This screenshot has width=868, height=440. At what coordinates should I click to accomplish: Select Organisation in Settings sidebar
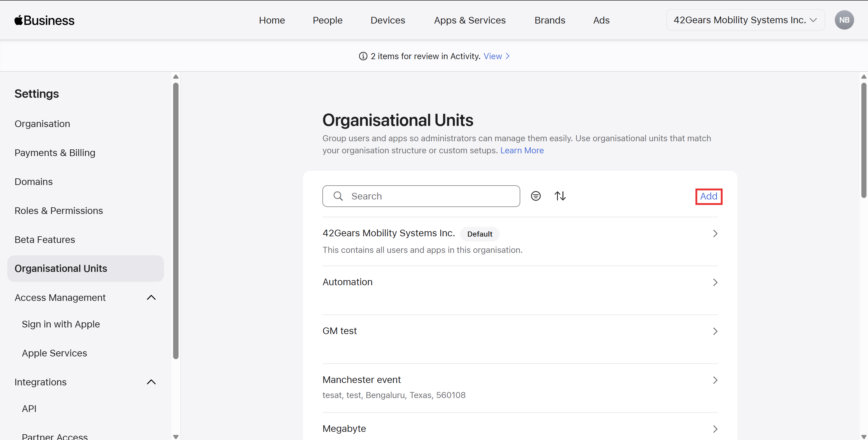point(42,124)
